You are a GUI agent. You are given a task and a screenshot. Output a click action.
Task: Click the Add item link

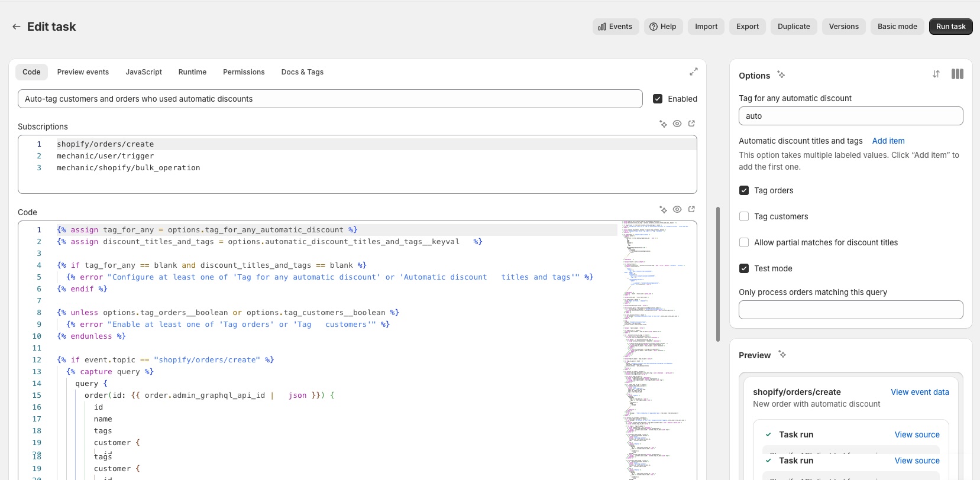point(888,141)
